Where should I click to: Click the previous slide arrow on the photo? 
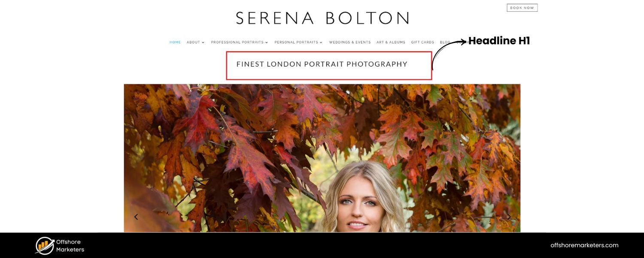(136, 217)
